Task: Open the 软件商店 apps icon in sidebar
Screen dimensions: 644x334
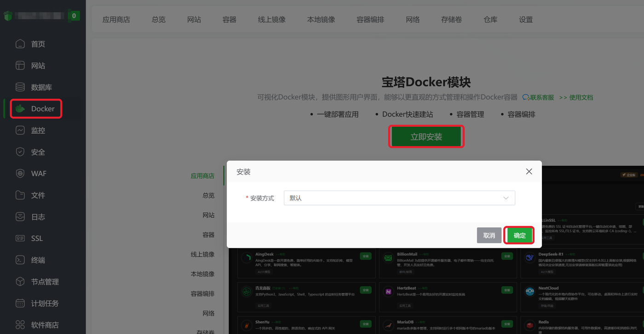Action: coord(20,325)
